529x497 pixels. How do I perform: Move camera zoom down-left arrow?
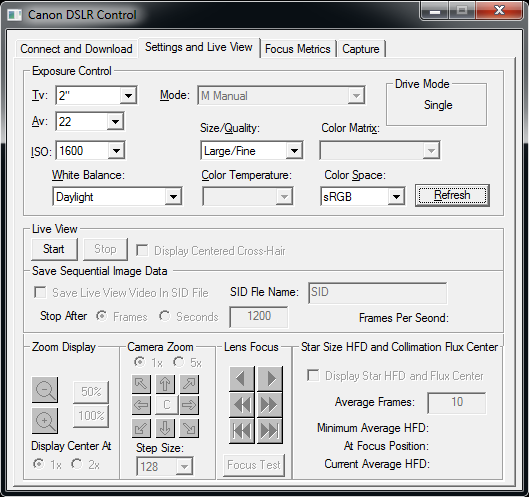pyautogui.click(x=141, y=428)
